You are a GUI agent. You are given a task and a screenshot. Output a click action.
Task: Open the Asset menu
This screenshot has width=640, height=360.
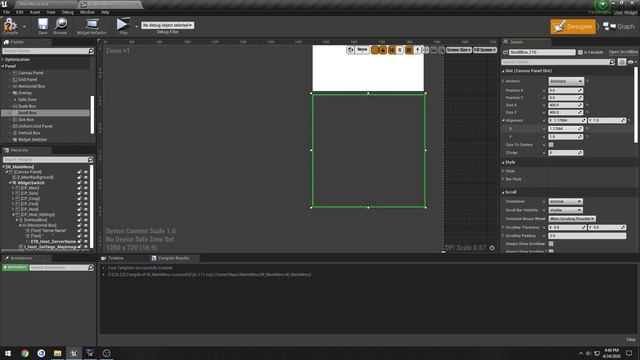(x=35, y=12)
